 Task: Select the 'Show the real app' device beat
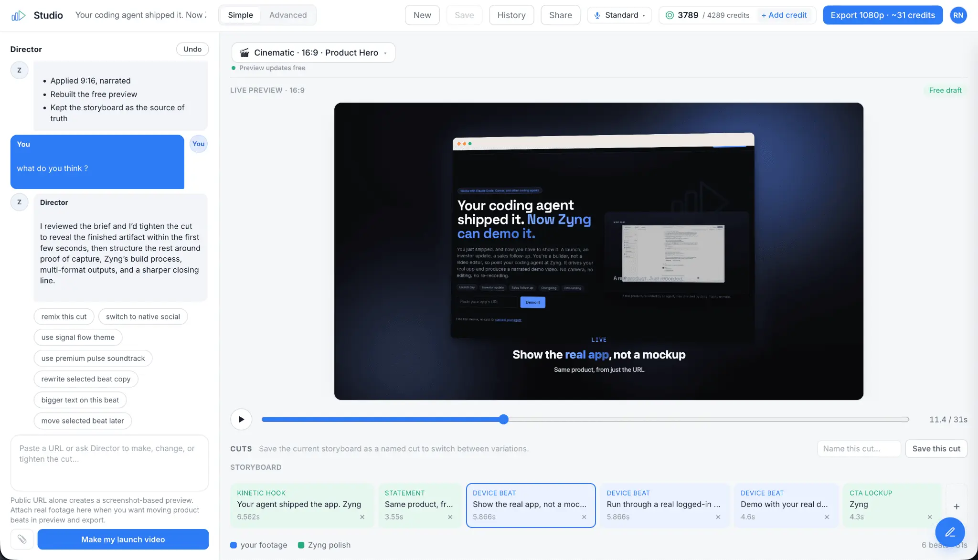click(x=531, y=506)
